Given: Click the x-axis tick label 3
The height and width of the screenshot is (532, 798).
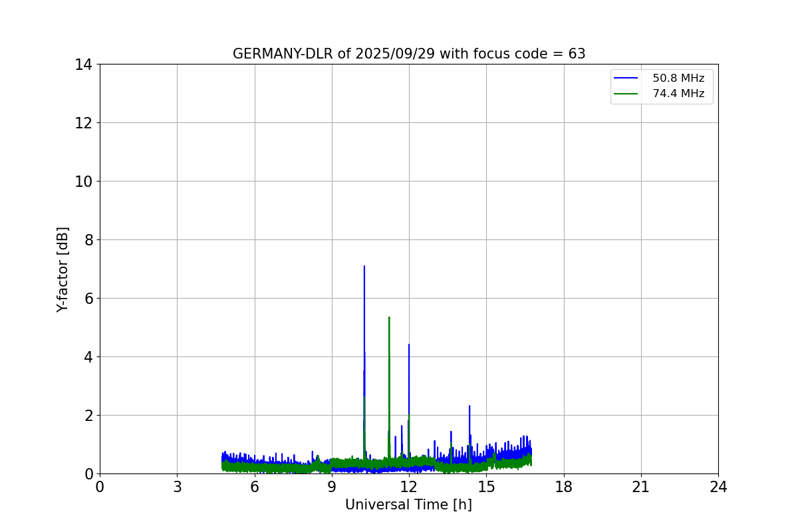Looking at the screenshot, I should point(177,487).
